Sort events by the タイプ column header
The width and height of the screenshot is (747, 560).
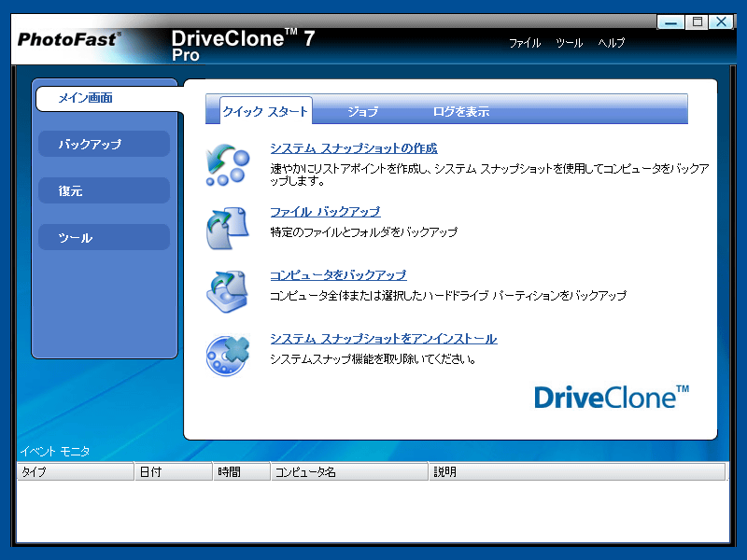tap(75, 472)
